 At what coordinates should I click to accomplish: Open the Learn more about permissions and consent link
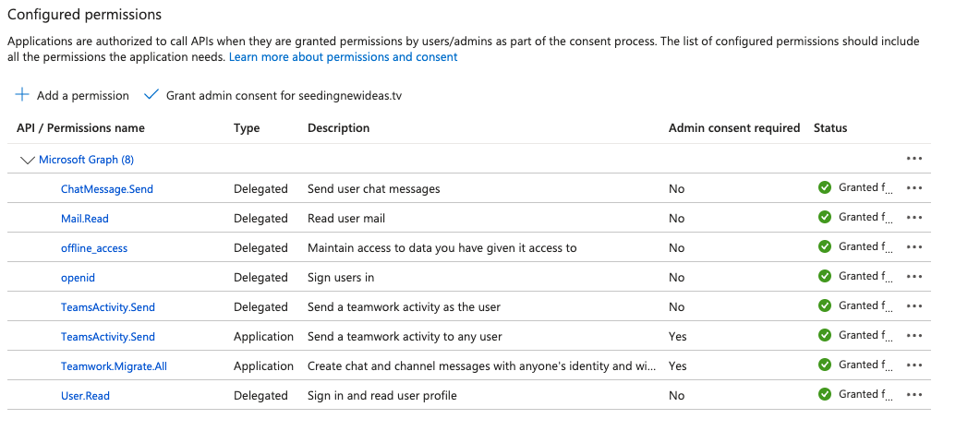pyautogui.click(x=343, y=57)
